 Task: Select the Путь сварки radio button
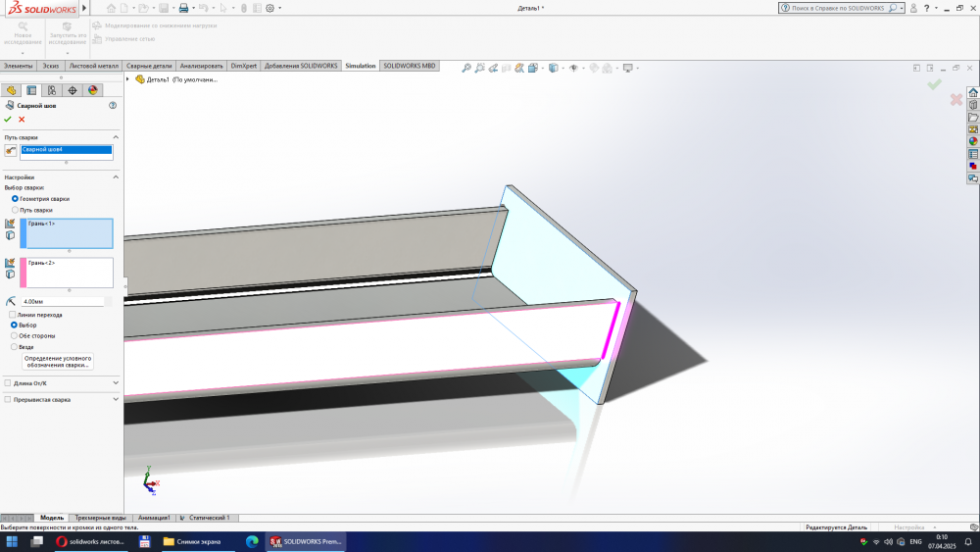click(x=15, y=210)
